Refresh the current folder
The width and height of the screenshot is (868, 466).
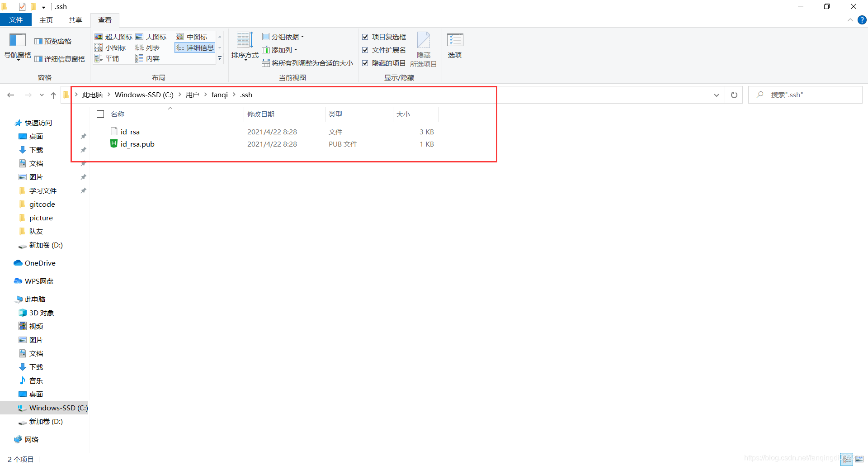click(734, 95)
